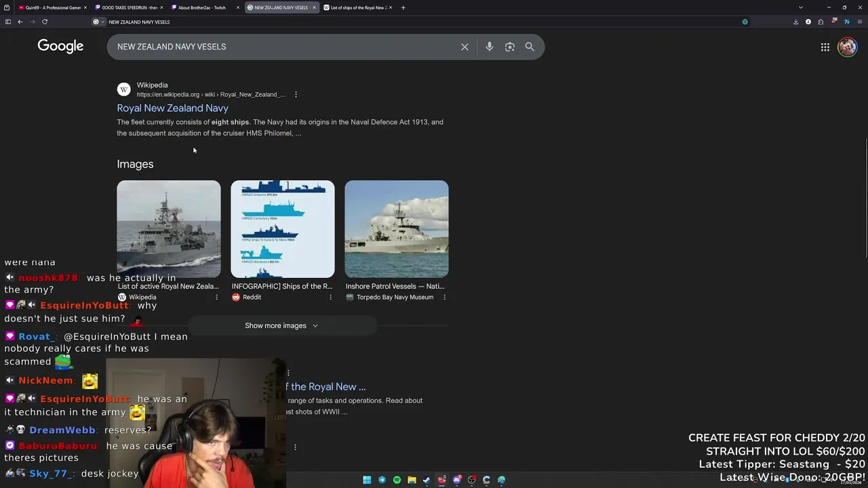The image size is (868, 488).
Task: Go to Google home via logo
Action: (x=60, y=46)
